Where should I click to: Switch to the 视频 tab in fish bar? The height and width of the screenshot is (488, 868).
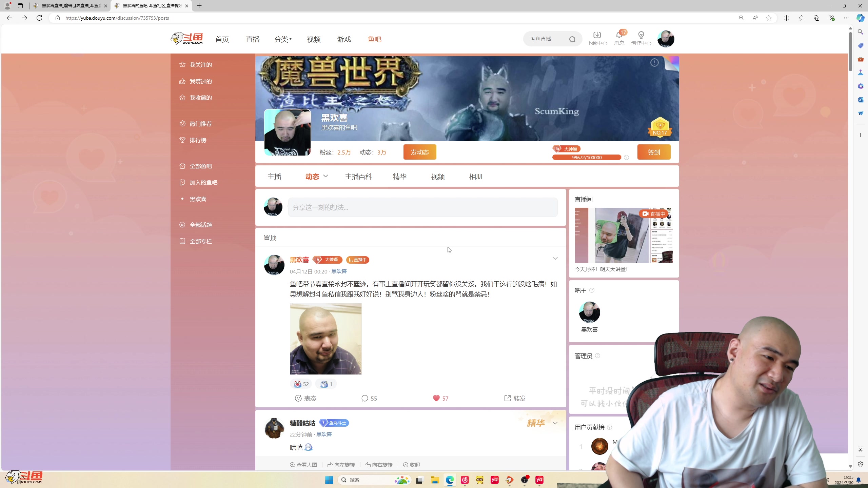click(x=438, y=177)
